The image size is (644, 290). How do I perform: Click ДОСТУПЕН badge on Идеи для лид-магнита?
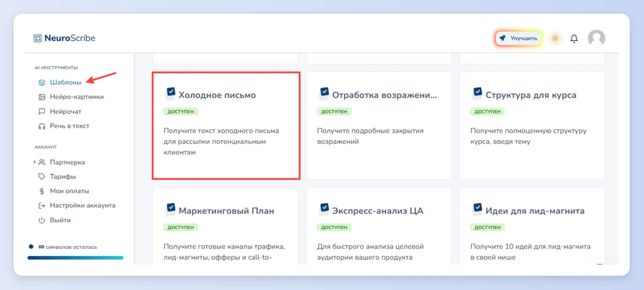point(487,227)
